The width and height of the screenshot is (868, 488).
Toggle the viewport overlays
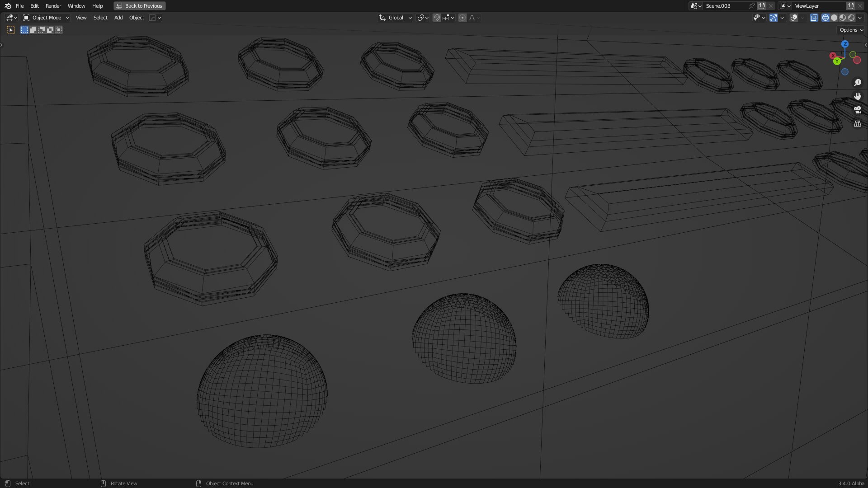794,18
